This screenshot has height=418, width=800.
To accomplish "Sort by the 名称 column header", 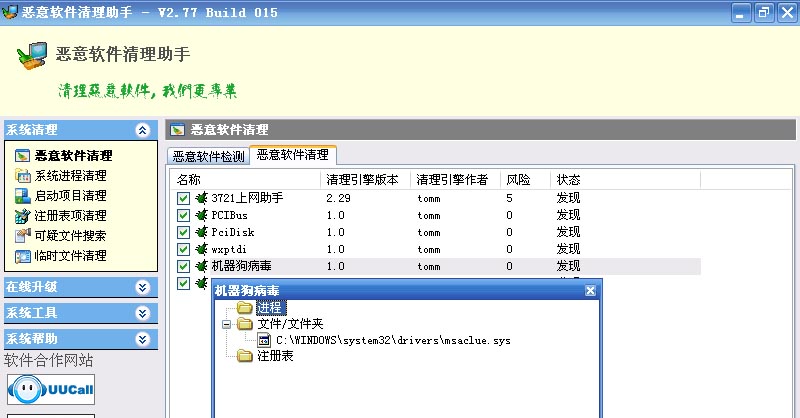I will pos(245,180).
